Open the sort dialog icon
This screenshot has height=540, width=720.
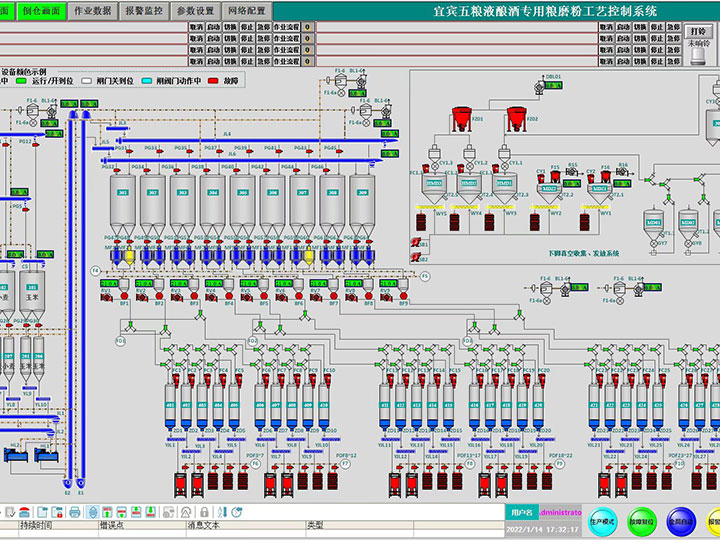222,512
